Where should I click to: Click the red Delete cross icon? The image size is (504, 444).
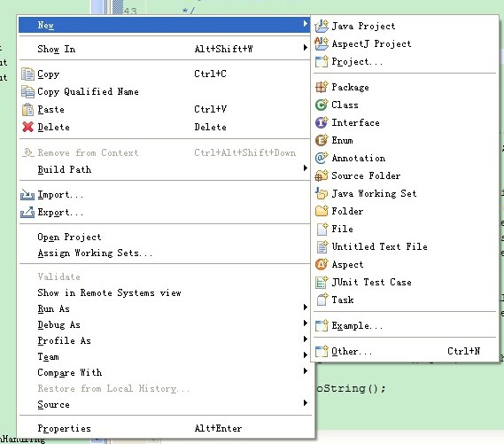pyautogui.click(x=28, y=127)
